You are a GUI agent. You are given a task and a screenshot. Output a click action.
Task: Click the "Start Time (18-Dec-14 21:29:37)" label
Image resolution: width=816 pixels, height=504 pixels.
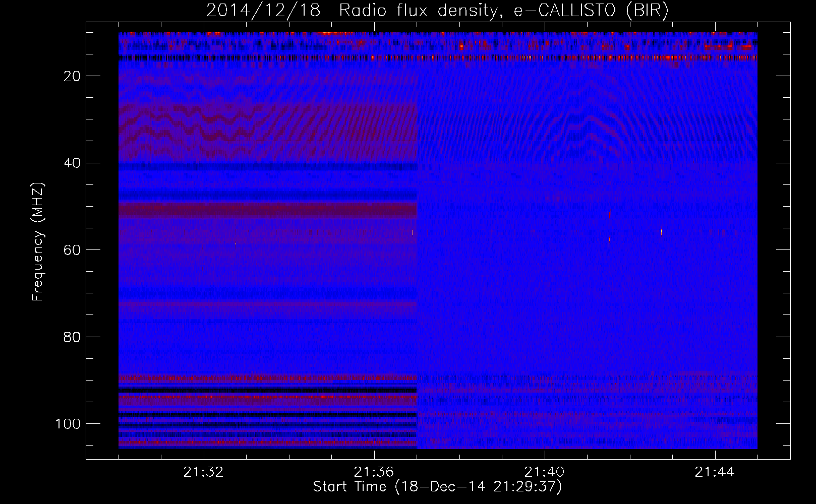click(437, 487)
